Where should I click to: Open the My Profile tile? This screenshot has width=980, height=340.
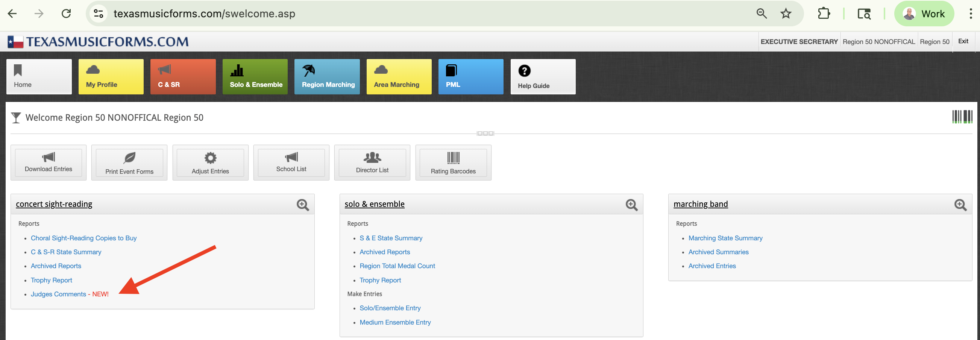coord(111,76)
